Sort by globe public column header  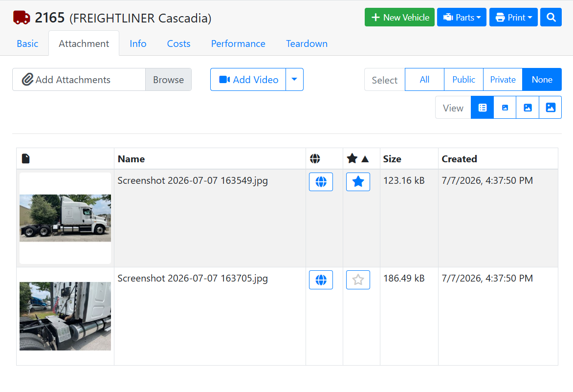point(315,158)
